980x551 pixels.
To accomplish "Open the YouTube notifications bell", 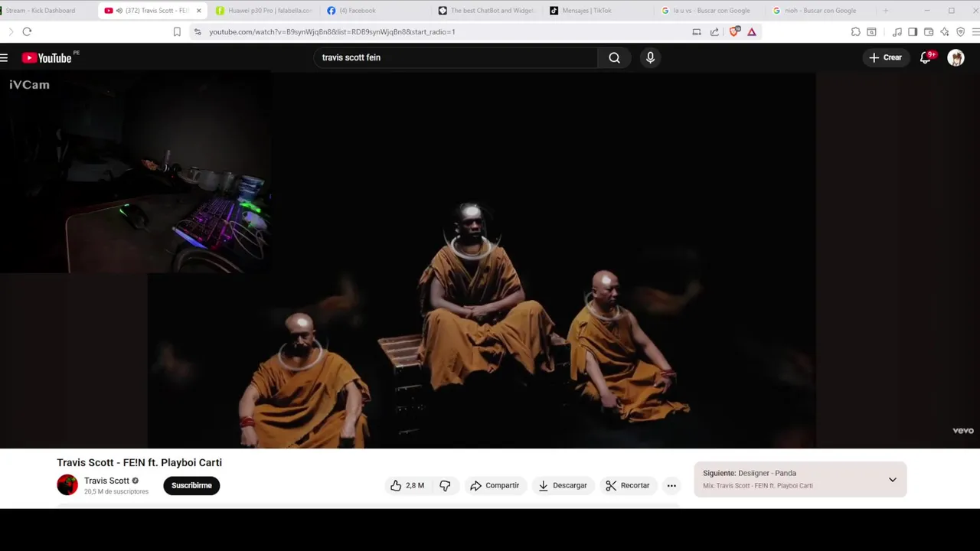I will (926, 57).
